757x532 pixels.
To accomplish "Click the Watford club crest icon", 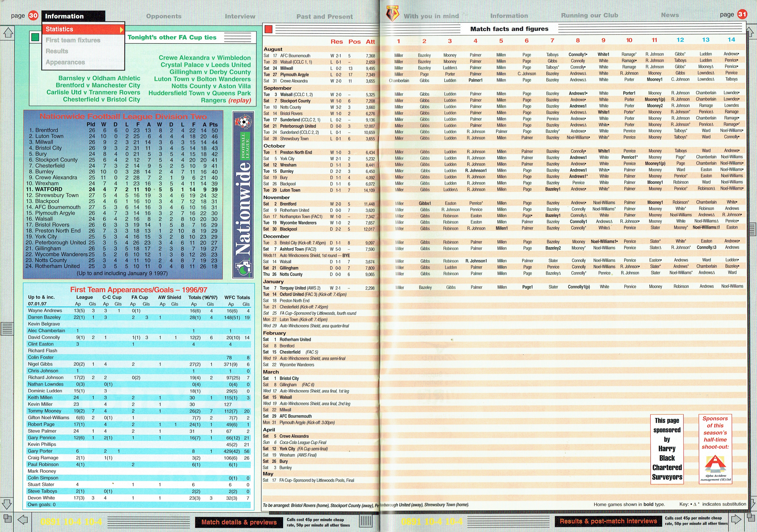I will 392,14.
